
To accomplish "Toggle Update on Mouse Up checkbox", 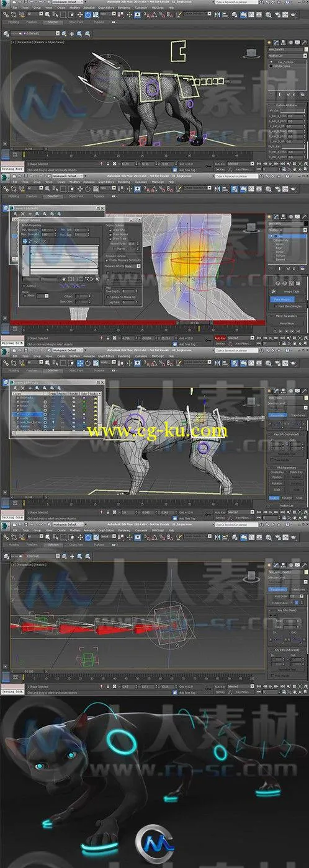I will 109,296.
